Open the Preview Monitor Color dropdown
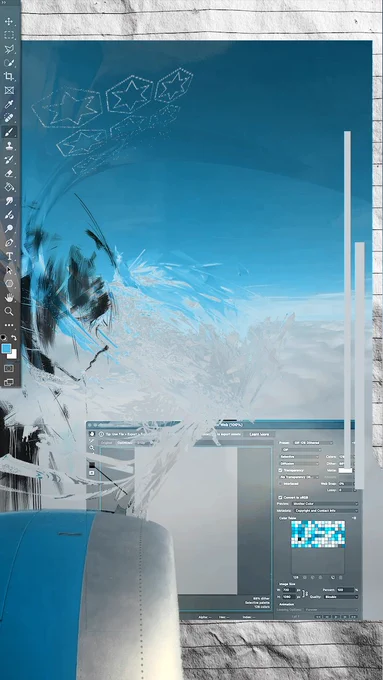This screenshot has width=383, height=680. [326, 504]
